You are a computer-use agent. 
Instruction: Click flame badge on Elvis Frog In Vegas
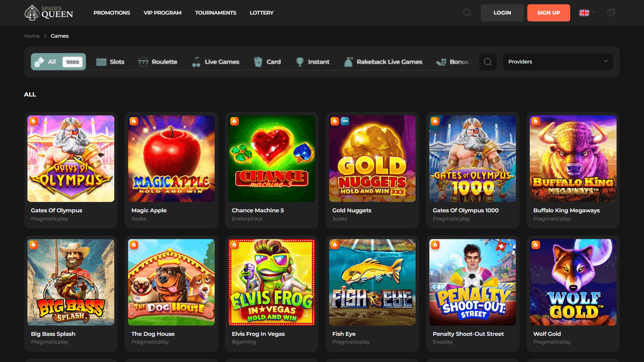(234, 245)
